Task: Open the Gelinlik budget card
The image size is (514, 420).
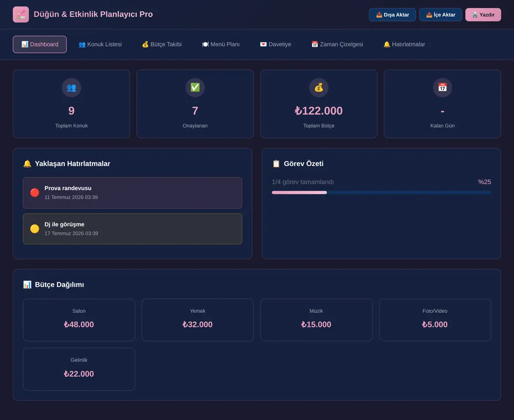Action: pos(79,369)
